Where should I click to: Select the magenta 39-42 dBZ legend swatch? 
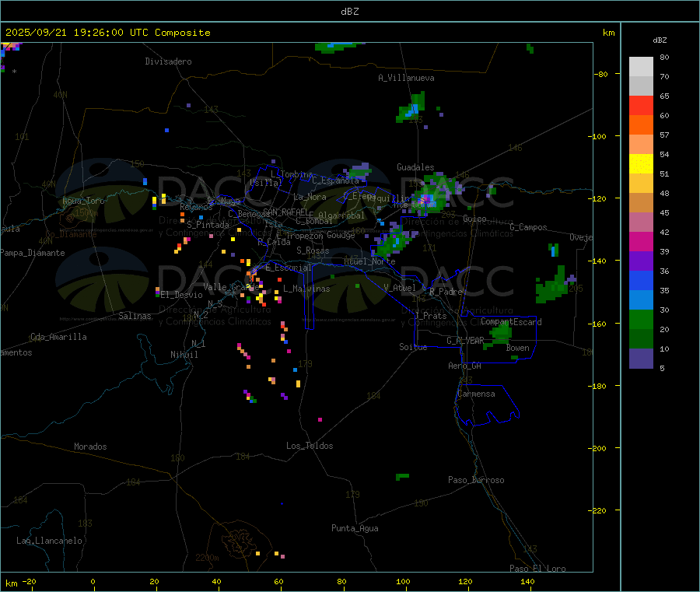click(x=641, y=241)
